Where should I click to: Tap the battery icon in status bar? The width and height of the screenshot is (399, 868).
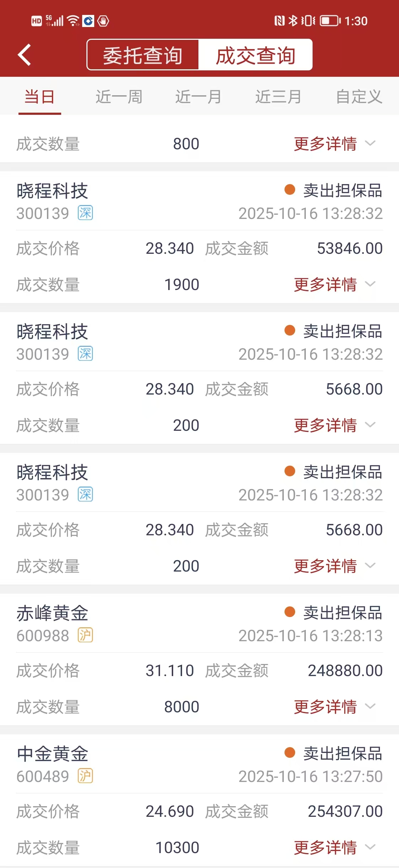point(330,21)
